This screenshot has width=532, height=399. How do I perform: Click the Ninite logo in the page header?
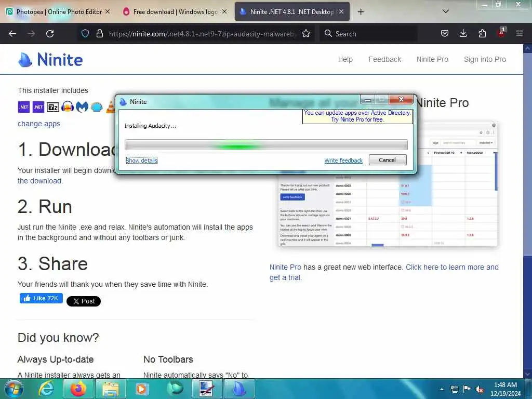50,60
